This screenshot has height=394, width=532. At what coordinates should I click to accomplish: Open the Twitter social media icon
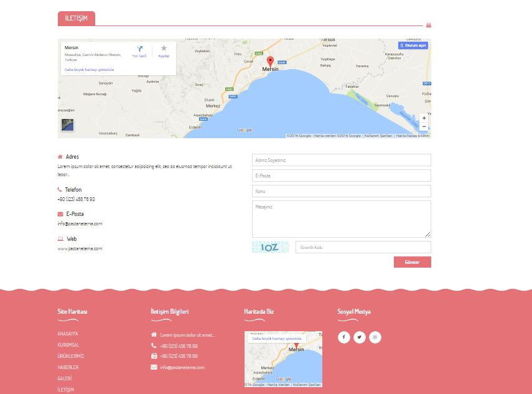coord(359,337)
